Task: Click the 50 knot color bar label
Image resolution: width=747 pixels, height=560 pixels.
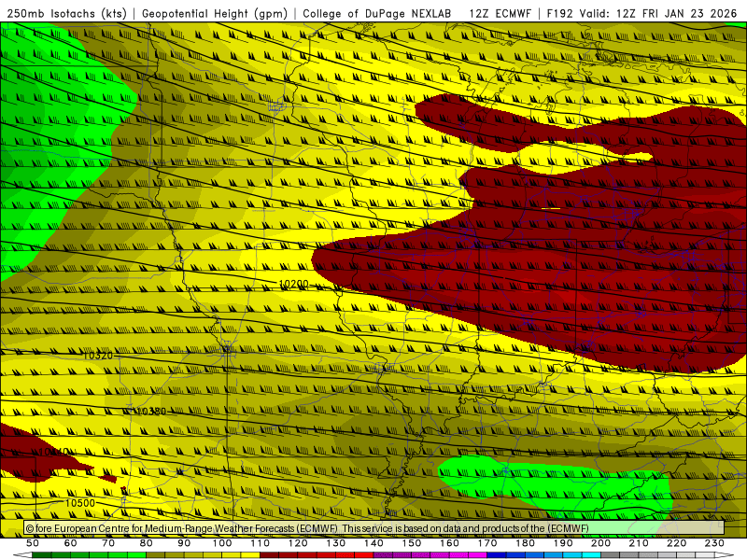Action: pyautogui.click(x=33, y=543)
